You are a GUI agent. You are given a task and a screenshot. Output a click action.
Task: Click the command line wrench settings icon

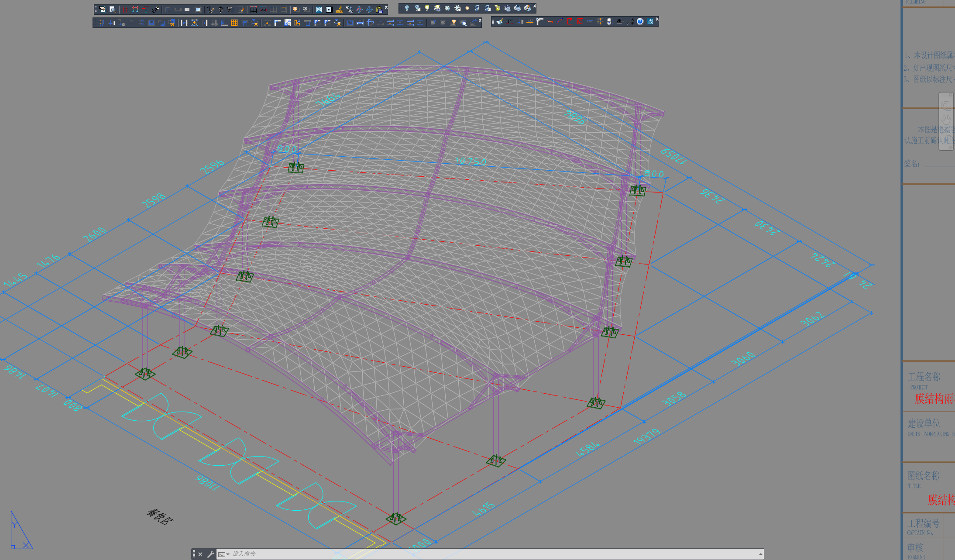[210, 554]
